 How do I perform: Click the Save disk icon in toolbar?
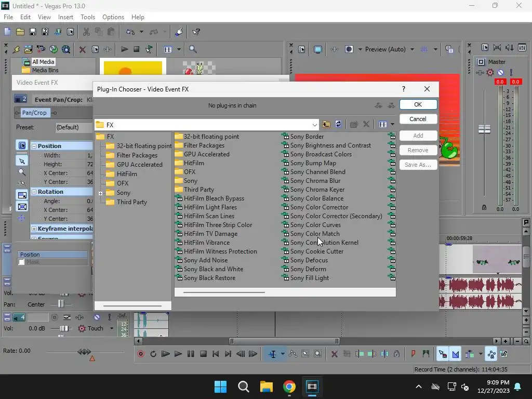pos(33,32)
